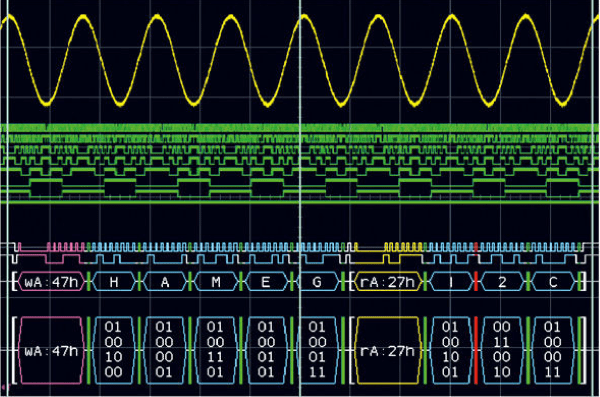Select the large rA:27h box in binary row

point(388,350)
